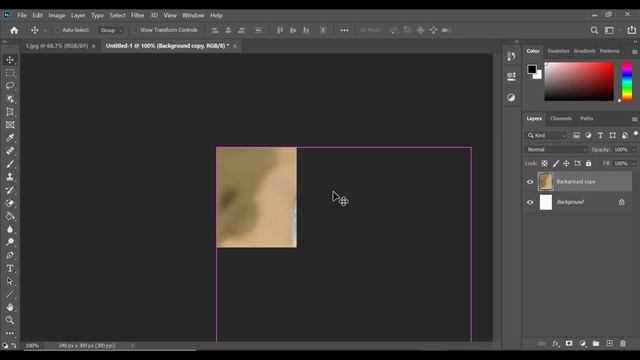Image resolution: width=640 pixels, height=360 pixels.
Task: Open the Filter menu
Action: pos(138,16)
